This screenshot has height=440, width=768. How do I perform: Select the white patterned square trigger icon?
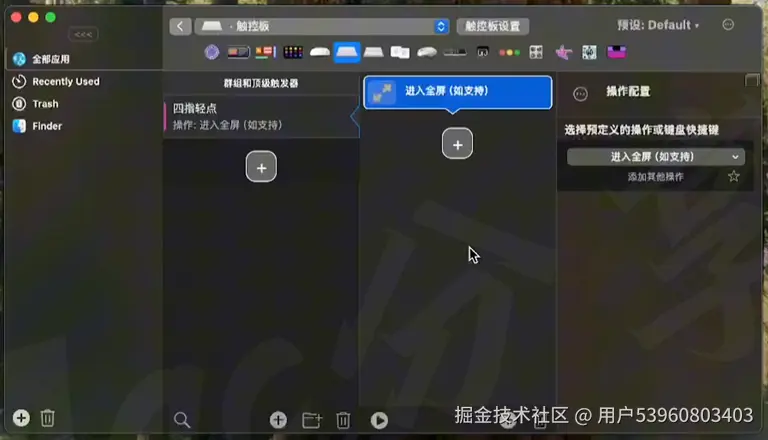tap(589, 52)
